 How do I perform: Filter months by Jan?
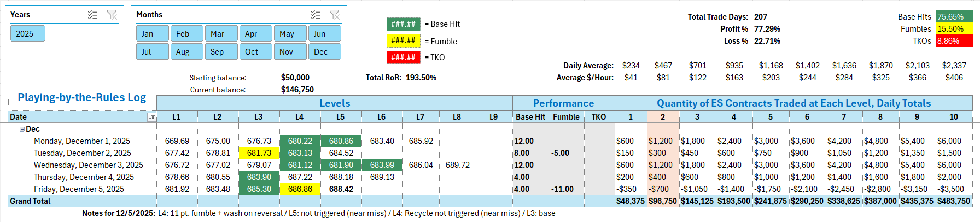click(153, 34)
